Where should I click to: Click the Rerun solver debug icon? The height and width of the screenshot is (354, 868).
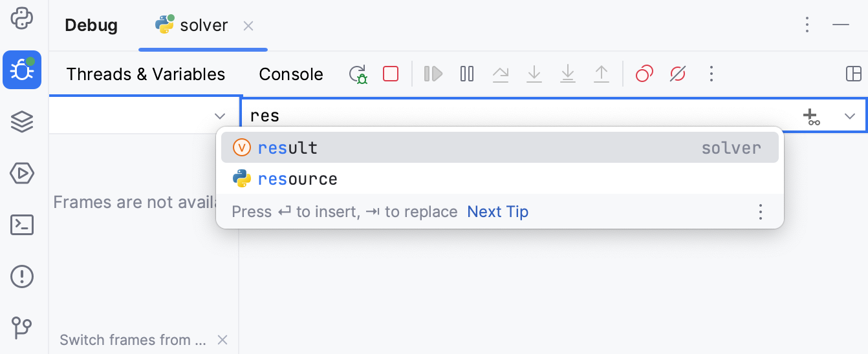click(358, 74)
